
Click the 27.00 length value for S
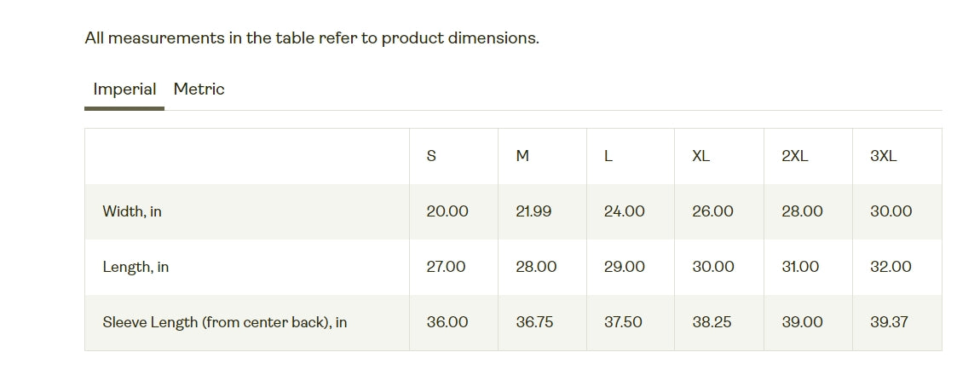[447, 267]
